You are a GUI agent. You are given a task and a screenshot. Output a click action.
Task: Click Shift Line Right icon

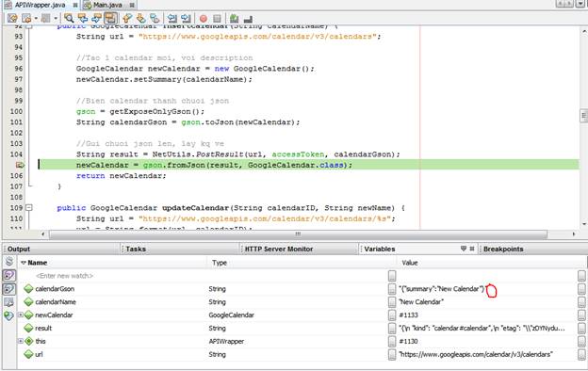pos(186,18)
